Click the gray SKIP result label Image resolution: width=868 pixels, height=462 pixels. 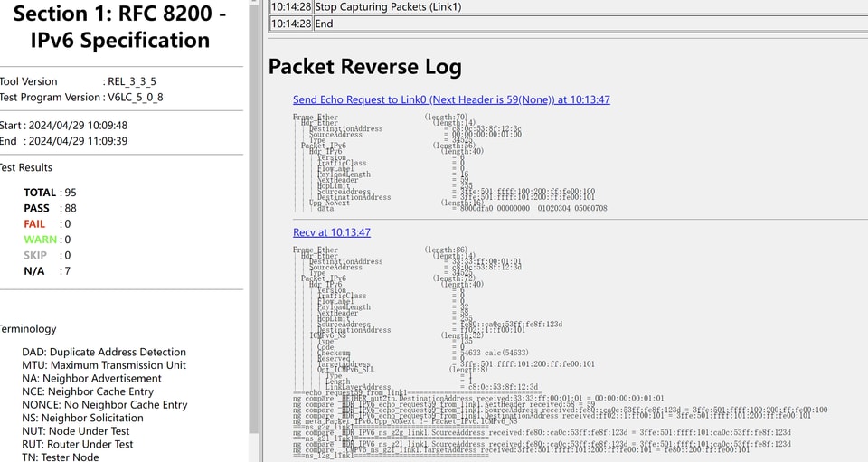pyautogui.click(x=34, y=256)
